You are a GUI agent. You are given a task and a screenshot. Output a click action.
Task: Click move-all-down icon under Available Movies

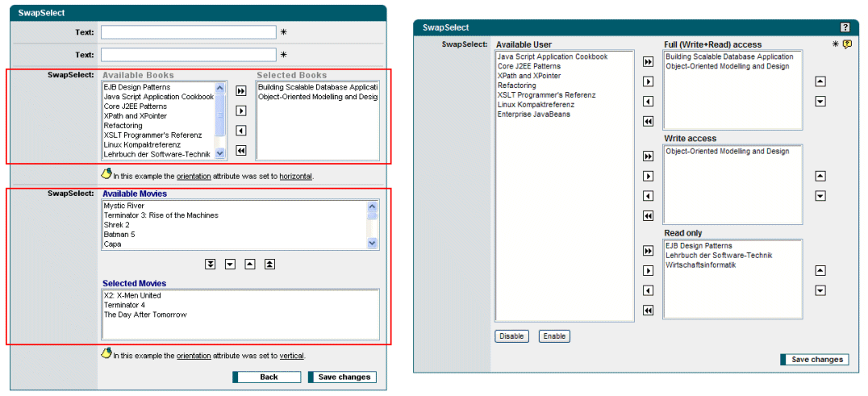[210, 264]
